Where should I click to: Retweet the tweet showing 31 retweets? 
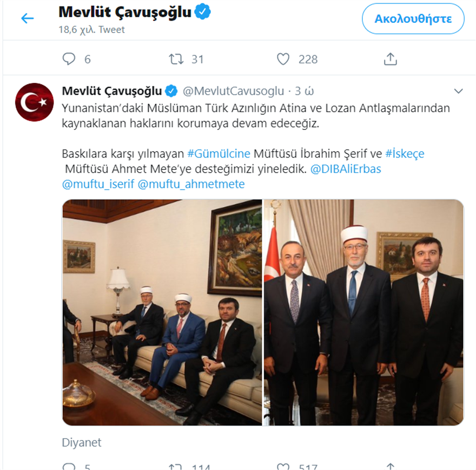(x=176, y=59)
